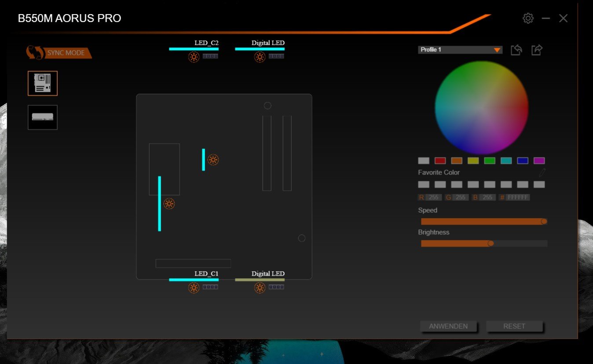Click the lighting icon beside the long cyan strip
593x364 pixels.
(x=169, y=204)
